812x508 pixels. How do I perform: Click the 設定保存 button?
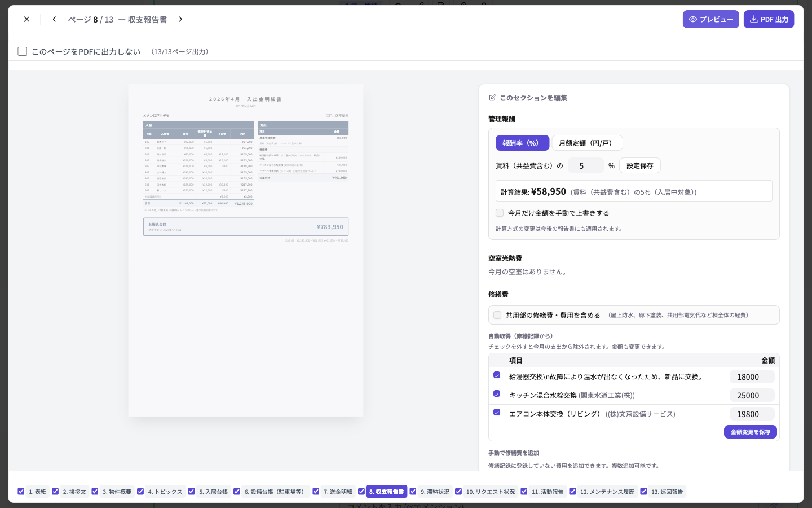coord(640,165)
